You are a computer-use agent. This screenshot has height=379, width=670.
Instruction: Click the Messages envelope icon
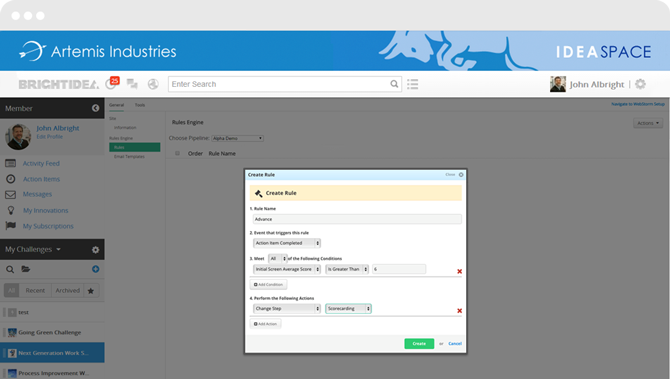[x=11, y=194]
